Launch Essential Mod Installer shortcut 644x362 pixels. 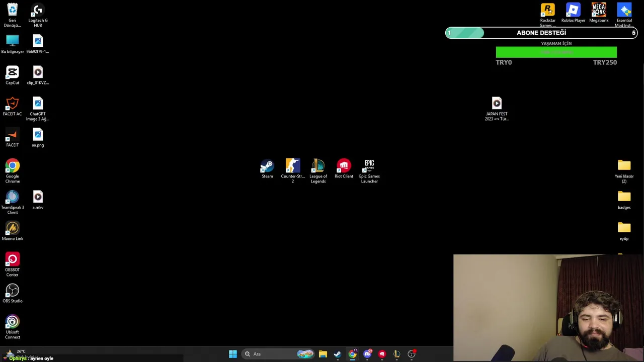624,15
